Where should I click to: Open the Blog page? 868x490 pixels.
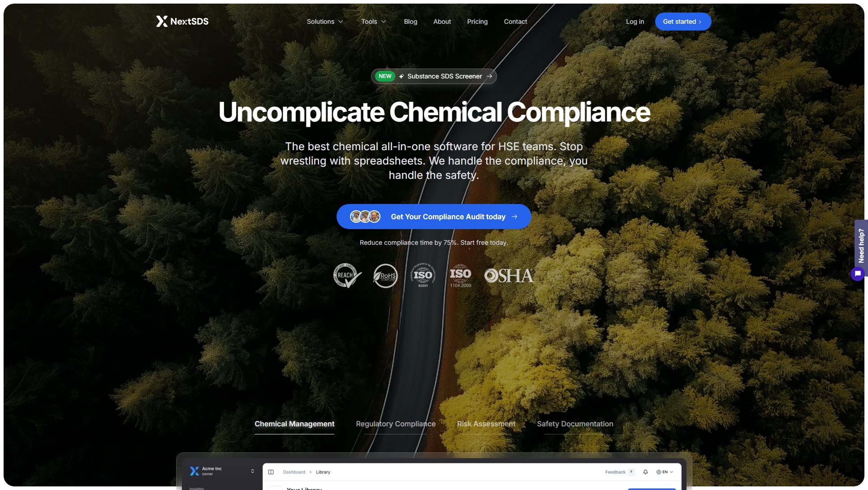click(410, 22)
